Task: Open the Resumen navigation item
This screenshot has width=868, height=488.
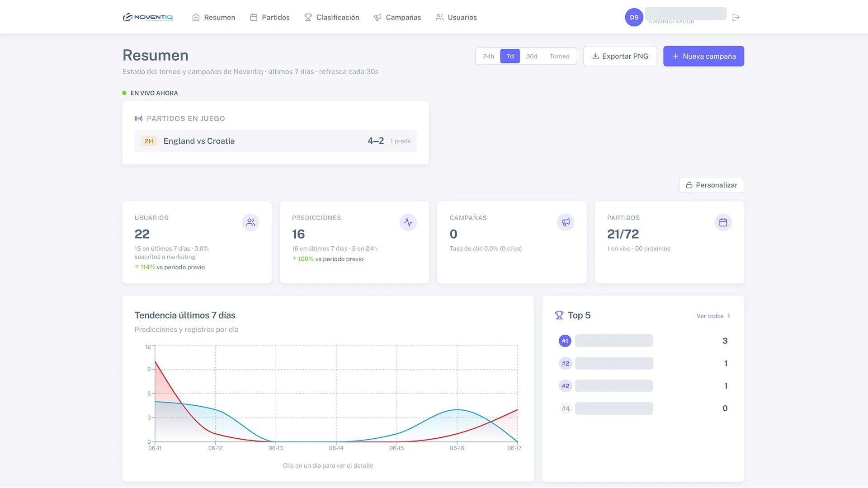Action: pyautogui.click(x=213, y=17)
